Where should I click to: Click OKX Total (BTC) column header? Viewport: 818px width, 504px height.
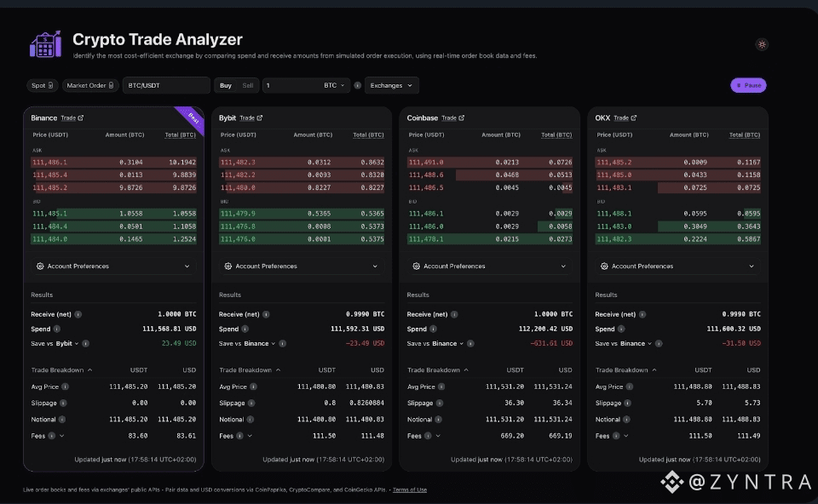point(745,135)
